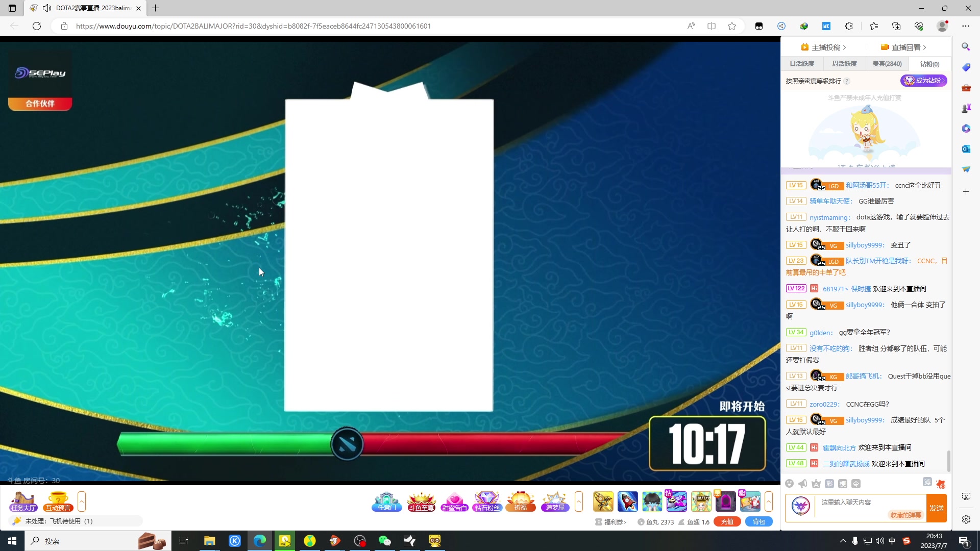Focus the chat input field
This screenshot has height=551, width=980.
tap(870, 508)
